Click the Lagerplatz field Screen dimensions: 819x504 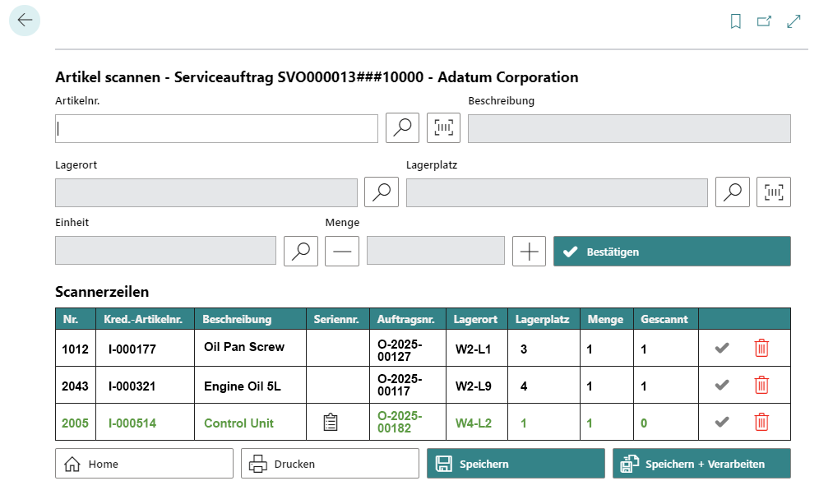pyautogui.click(x=557, y=192)
